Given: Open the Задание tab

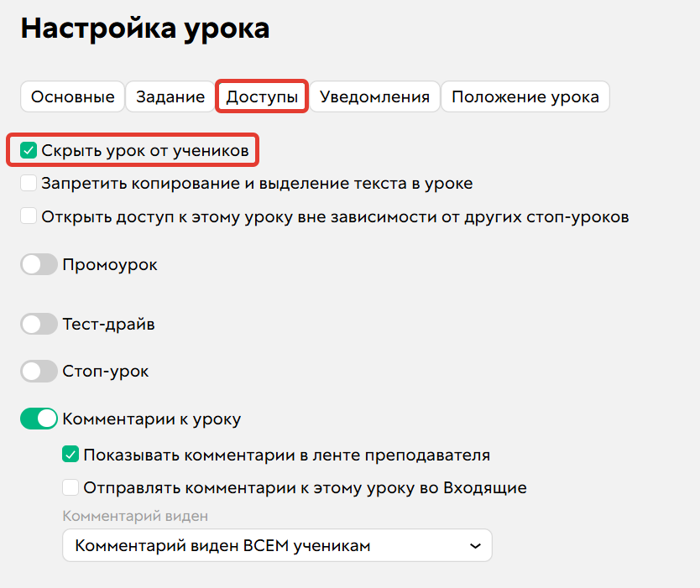Looking at the screenshot, I should (170, 96).
